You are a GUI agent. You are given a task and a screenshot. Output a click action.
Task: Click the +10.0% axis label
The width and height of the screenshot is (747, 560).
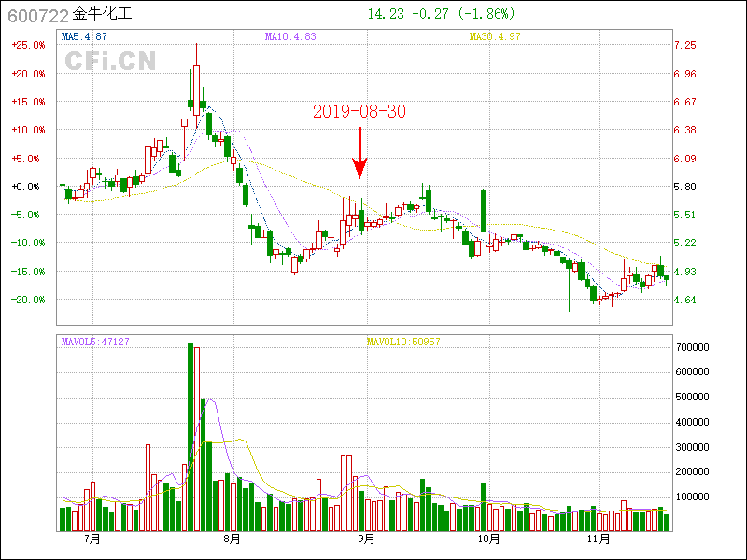29,130
